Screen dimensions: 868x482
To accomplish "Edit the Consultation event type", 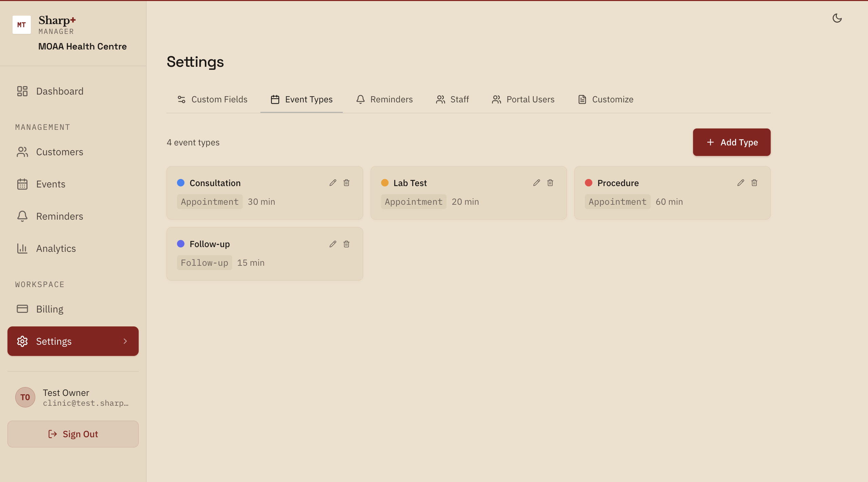I will point(333,183).
